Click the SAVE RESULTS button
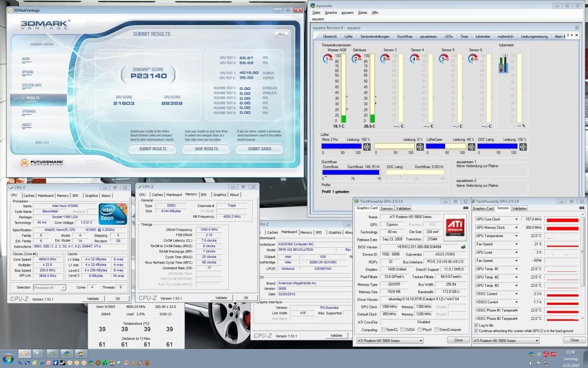The width and height of the screenshot is (588, 368). 206,149
